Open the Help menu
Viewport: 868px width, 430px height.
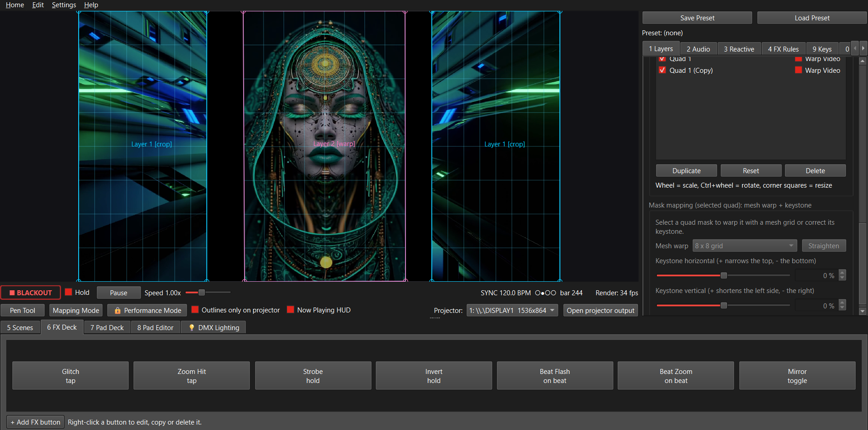pyautogui.click(x=91, y=5)
